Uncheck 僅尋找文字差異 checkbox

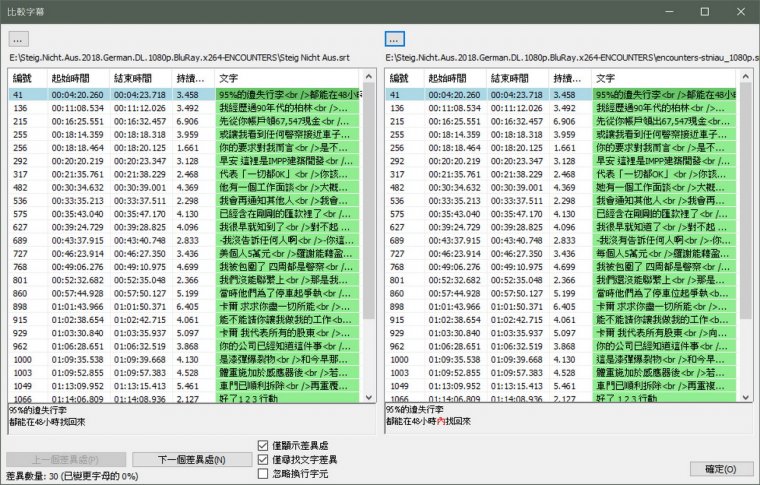tap(263, 459)
